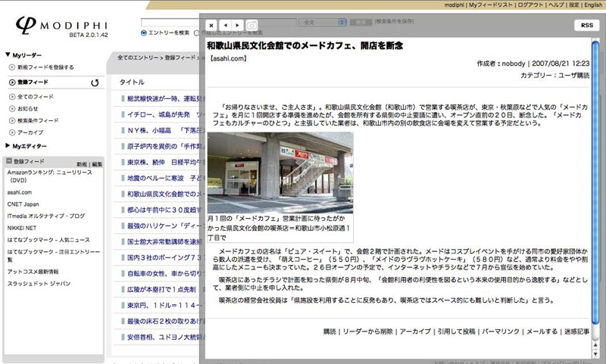Click 引用して投稿 in article footer
Screen dimensions: 606x364
456,331
